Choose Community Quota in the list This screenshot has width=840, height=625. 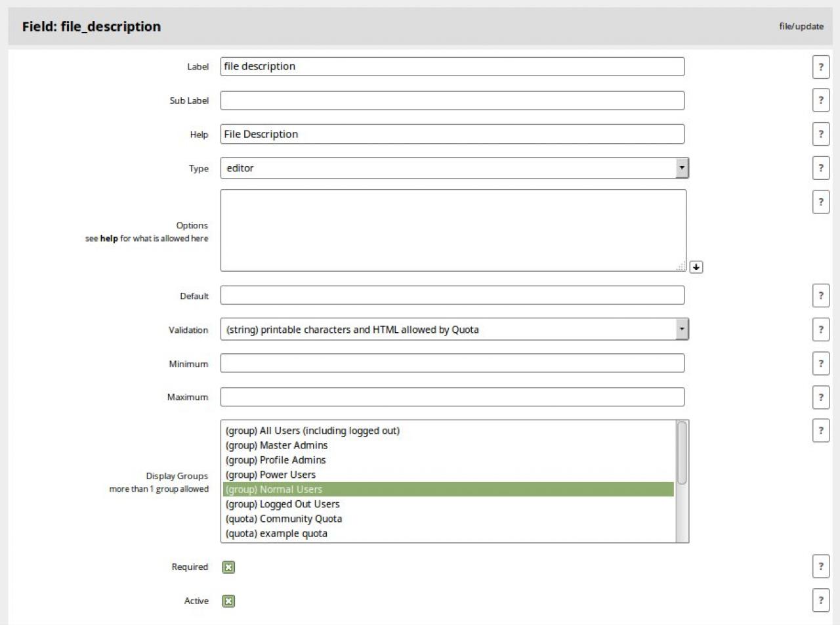point(283,519)
